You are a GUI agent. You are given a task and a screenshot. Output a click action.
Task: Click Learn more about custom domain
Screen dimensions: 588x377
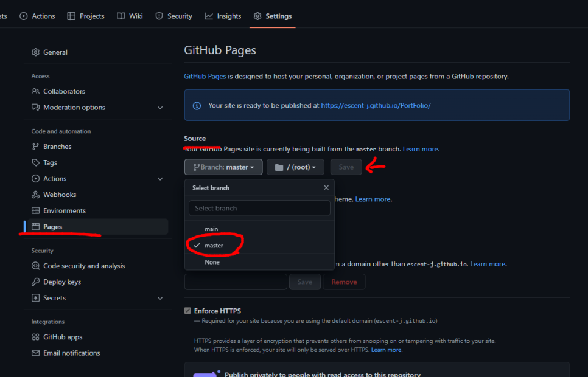(x=488, y=264)
